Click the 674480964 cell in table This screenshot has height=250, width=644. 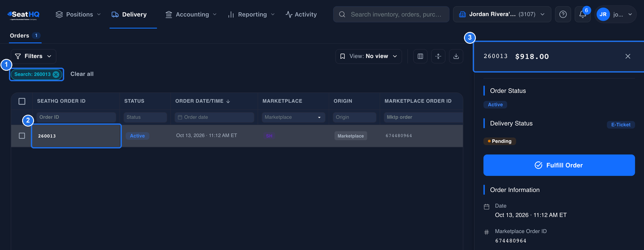(399, 136)
